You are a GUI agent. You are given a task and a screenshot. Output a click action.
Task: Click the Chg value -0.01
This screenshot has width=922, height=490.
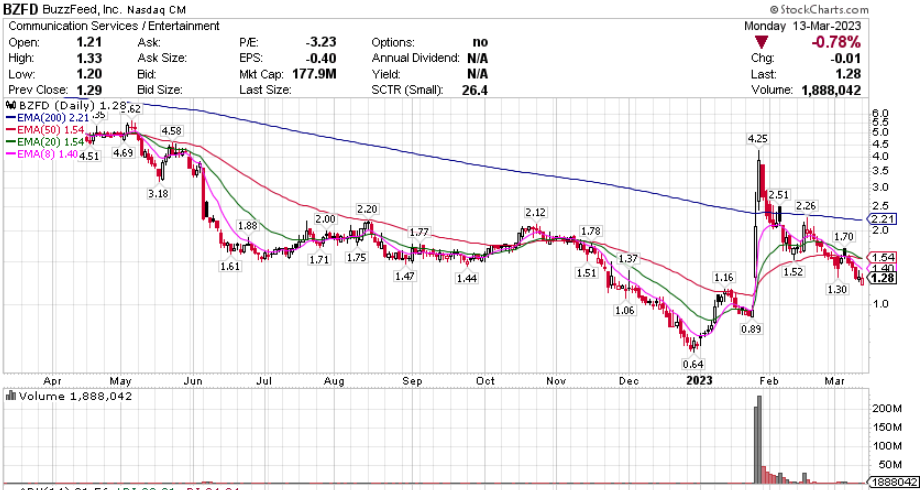[847, 58]
